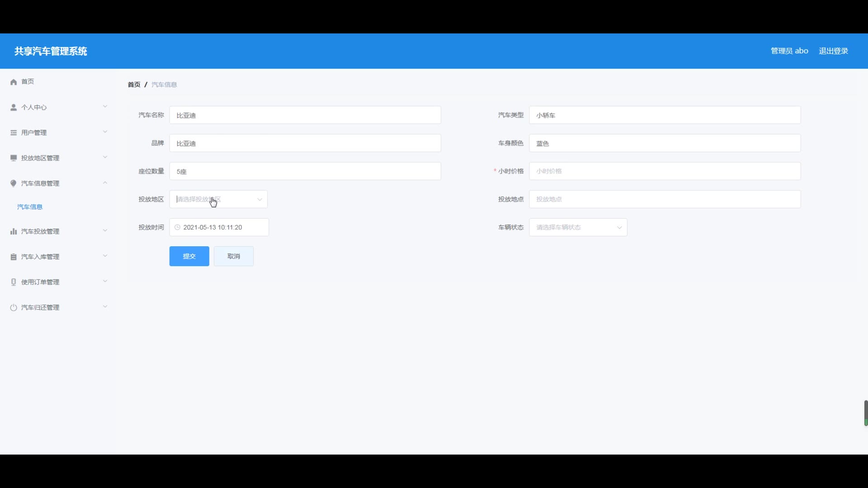Screen dimensions: 868x488
Task: Click the home icon in sidebar
Action: tap(14, 82)
